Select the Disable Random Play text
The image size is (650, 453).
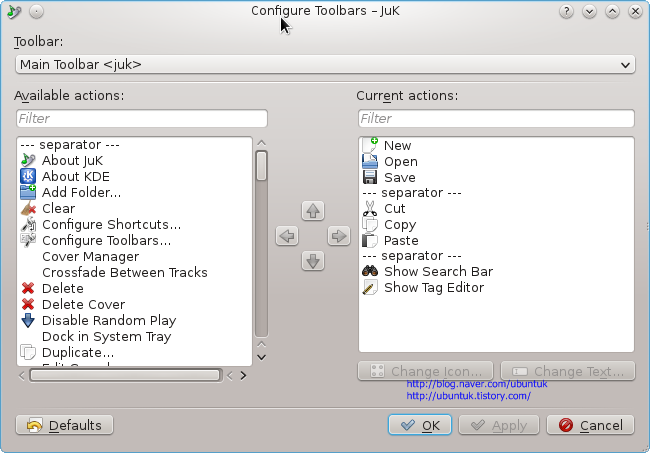tap(109, 320)
